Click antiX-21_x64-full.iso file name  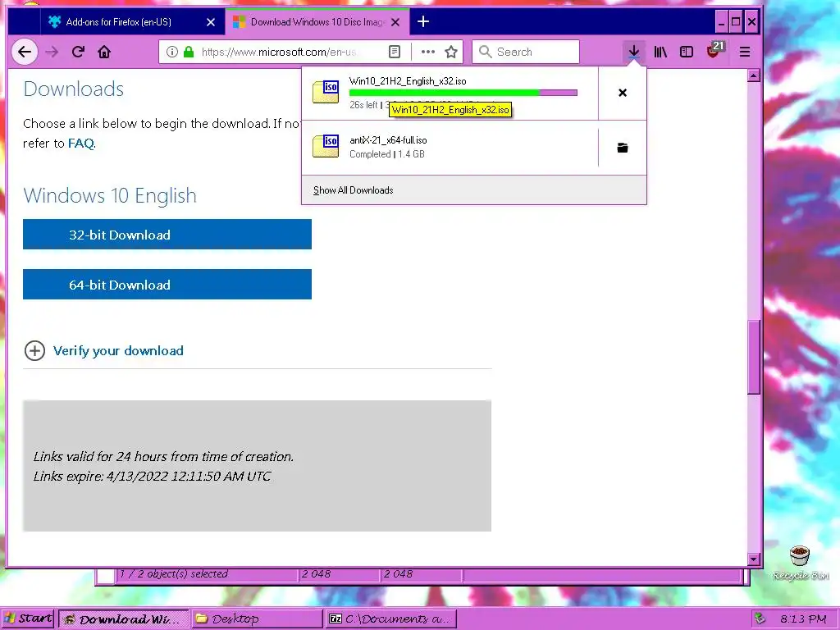(388, 140)
